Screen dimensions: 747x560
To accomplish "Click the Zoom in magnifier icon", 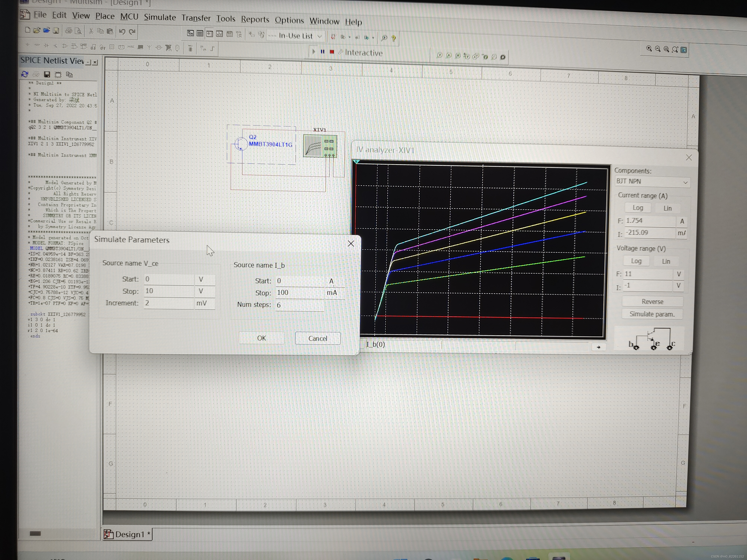I will click(649, 49).
